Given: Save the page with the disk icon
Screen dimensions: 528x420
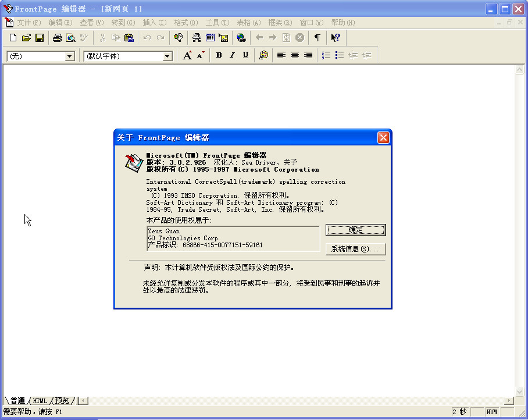Looking at the screenshot, I should (40, 37).
